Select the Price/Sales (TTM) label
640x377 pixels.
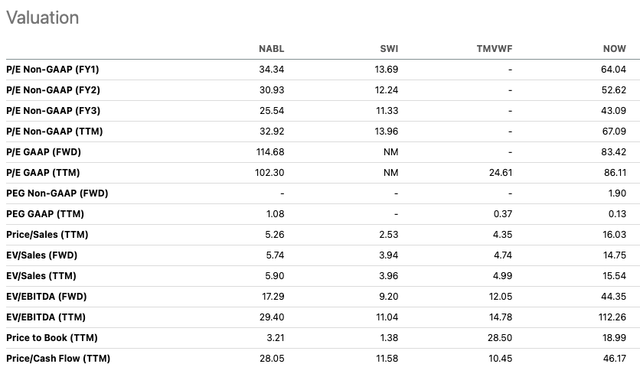pyautogui.click(x=47, y=235)
